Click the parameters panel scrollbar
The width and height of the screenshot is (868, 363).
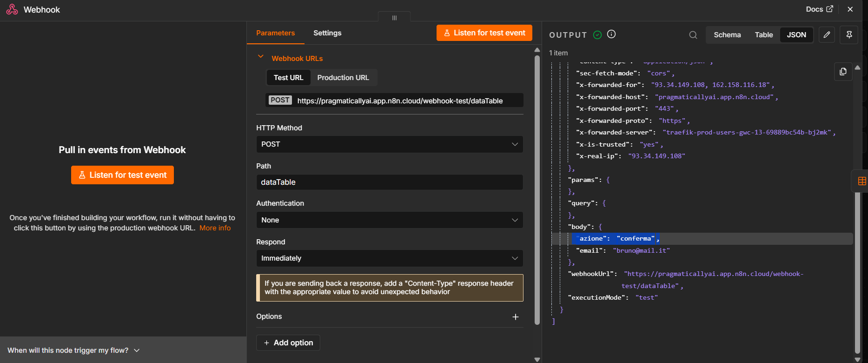pos(537,190)
